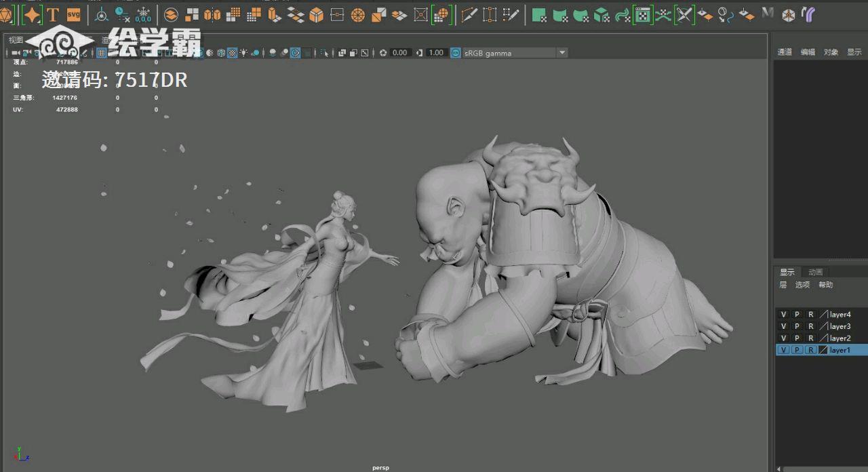Click the exposure value field showing 0.00

click(x=400, y=53)
